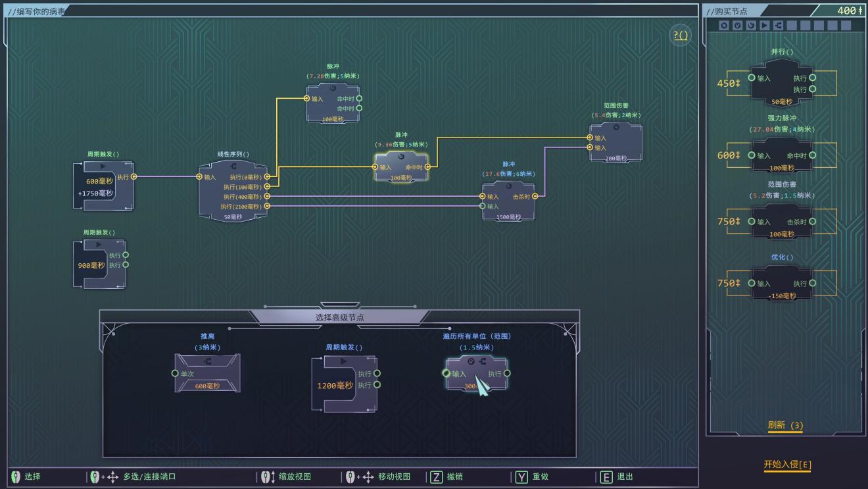Buy the 并行() node for 450
868x489 pixels.
[x=781, y=83]
